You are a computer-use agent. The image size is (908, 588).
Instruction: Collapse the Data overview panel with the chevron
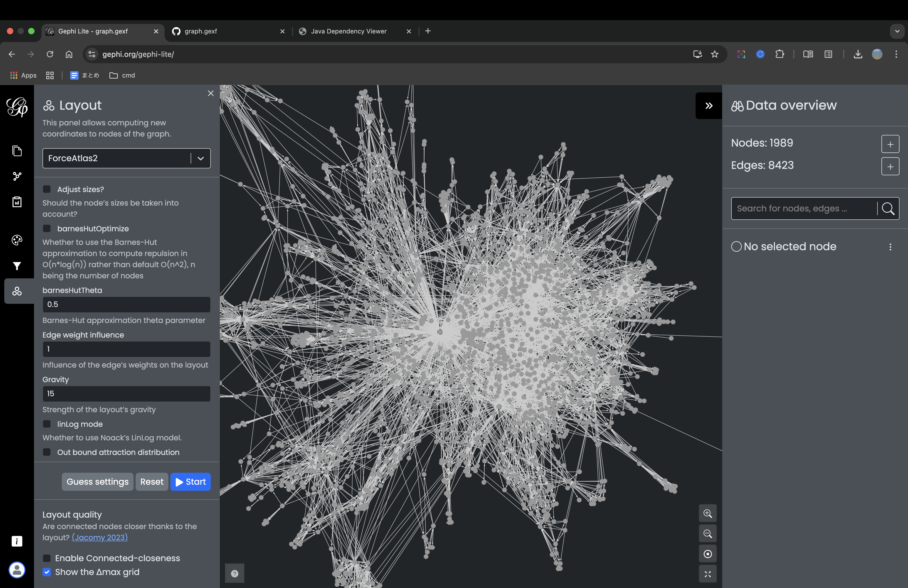pyautogui.click(x=708, y=106)
